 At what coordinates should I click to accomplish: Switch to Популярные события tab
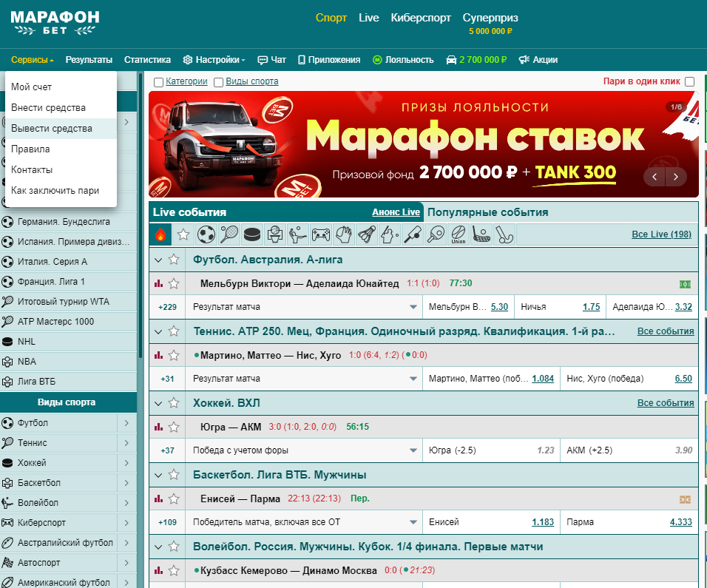click(x=488, y=212)
